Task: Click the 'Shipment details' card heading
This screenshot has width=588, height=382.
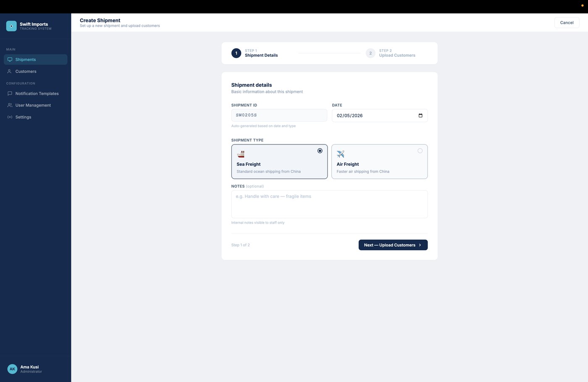Action: pos(251,85)
